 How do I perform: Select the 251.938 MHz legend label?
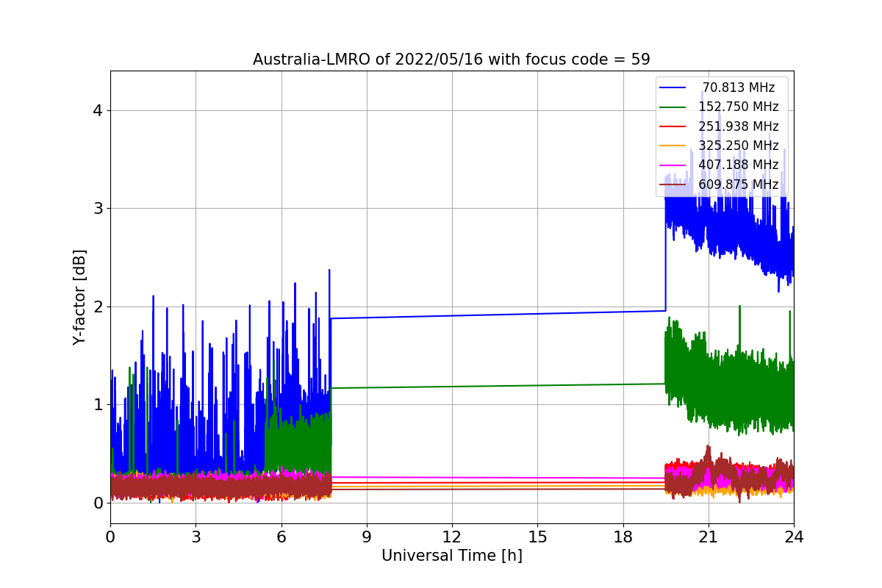click(739, 126)
